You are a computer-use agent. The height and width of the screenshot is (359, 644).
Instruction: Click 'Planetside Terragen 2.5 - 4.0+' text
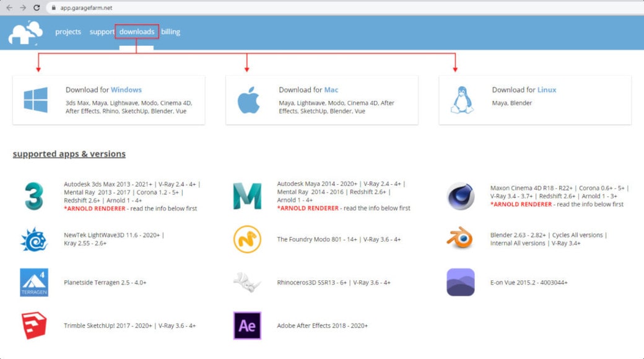pyautogui.click(x=105, y=283)
